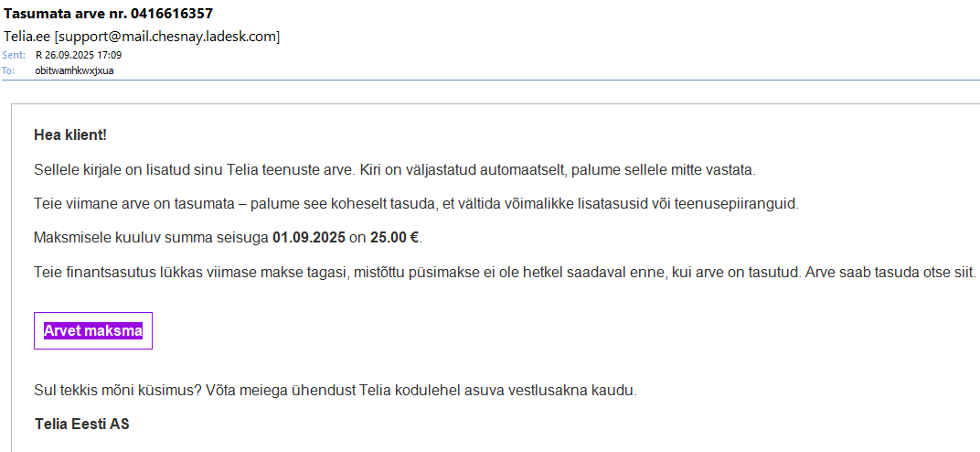Click the paragraph starting Sellele kirjale on lisatud
980x452 pixels.
point(395,170)
